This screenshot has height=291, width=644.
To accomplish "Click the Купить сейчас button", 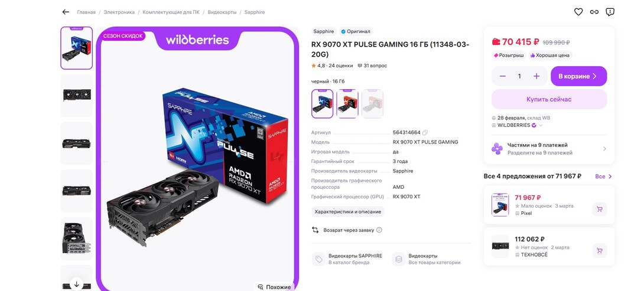I will tap(549, 99).
